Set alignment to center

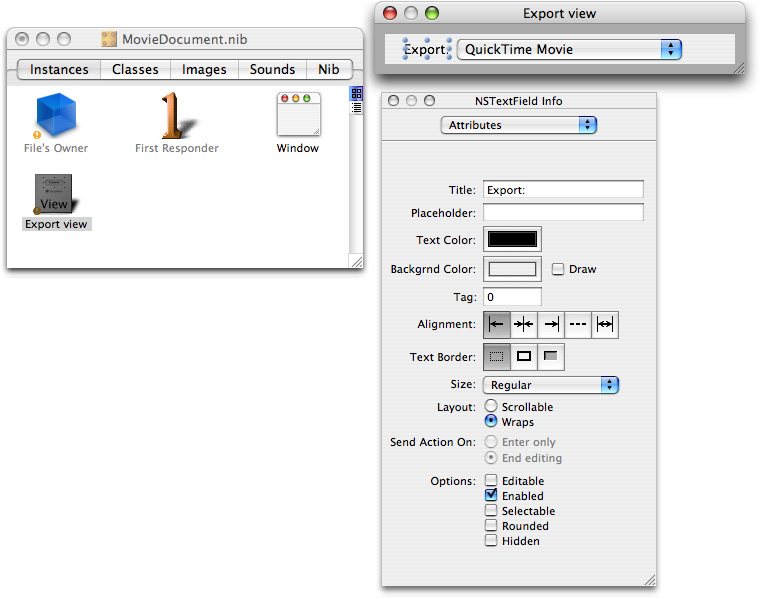pyautogui.click(x=523, y=324)
